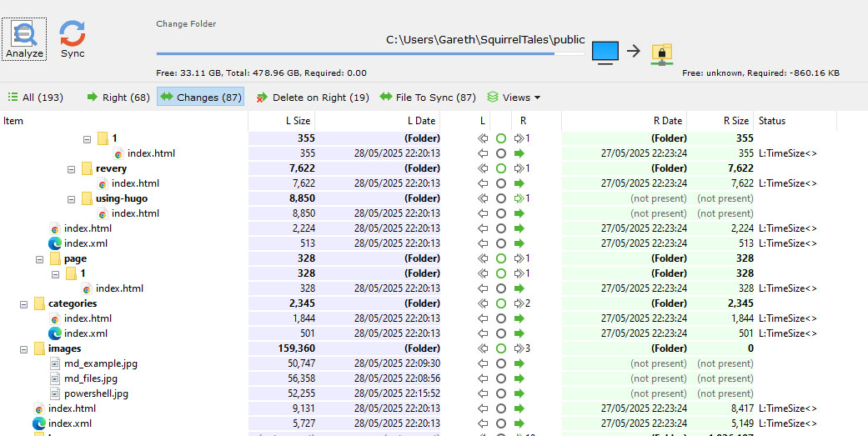Click right arrow on using-hugo folder row
The height and width of the screenshot is (436, 868).
[519, 198]
